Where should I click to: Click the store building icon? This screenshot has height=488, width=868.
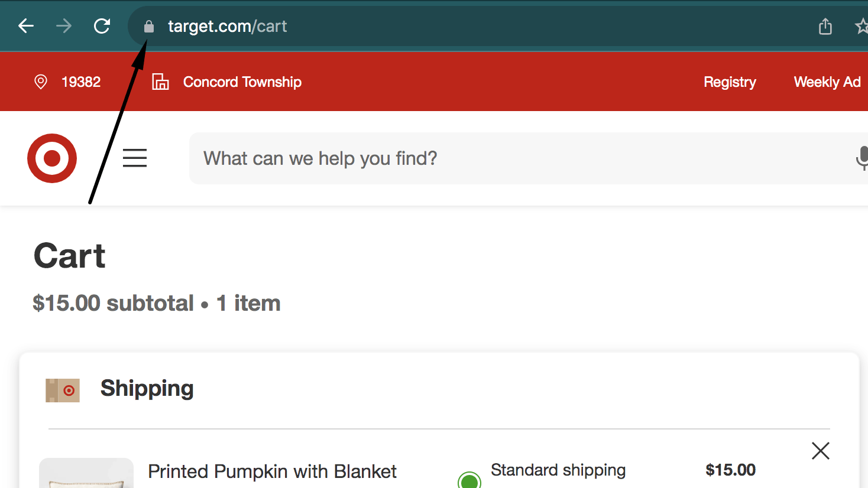pyautogui.click(x=160, y=82)
